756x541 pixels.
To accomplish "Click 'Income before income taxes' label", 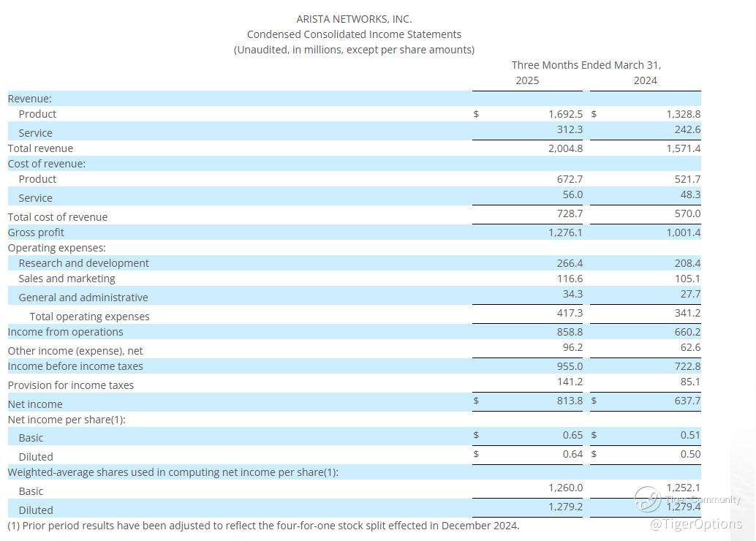I will click(x=75, y=366).
